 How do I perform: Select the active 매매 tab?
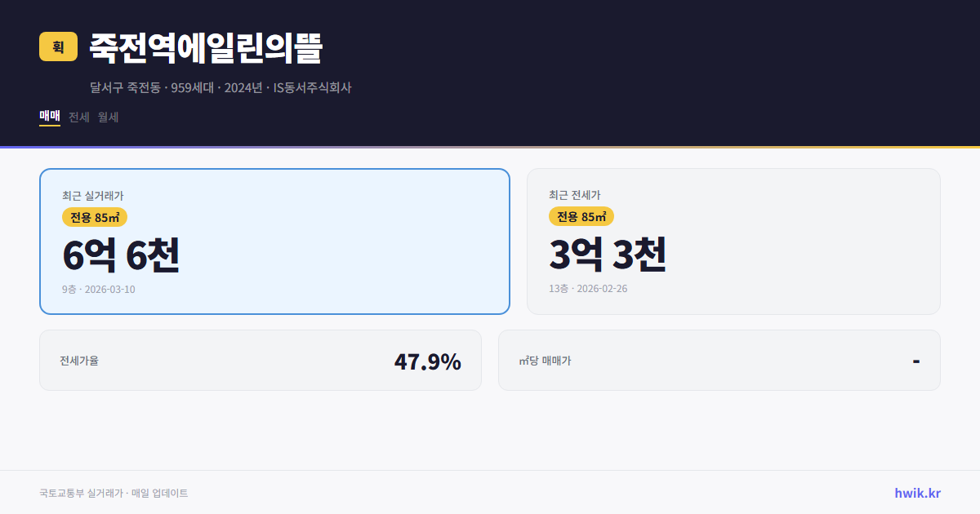coord(48,117)
